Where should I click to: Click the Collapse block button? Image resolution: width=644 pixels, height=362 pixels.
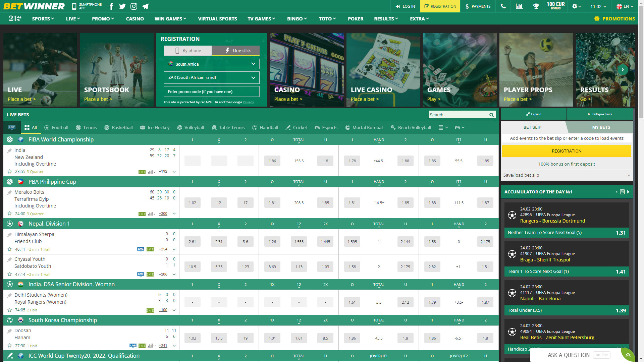click(x=600, y=114)
